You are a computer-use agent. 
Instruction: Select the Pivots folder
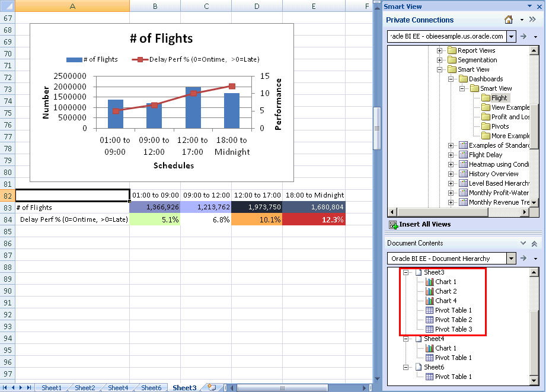coord(500,126)
